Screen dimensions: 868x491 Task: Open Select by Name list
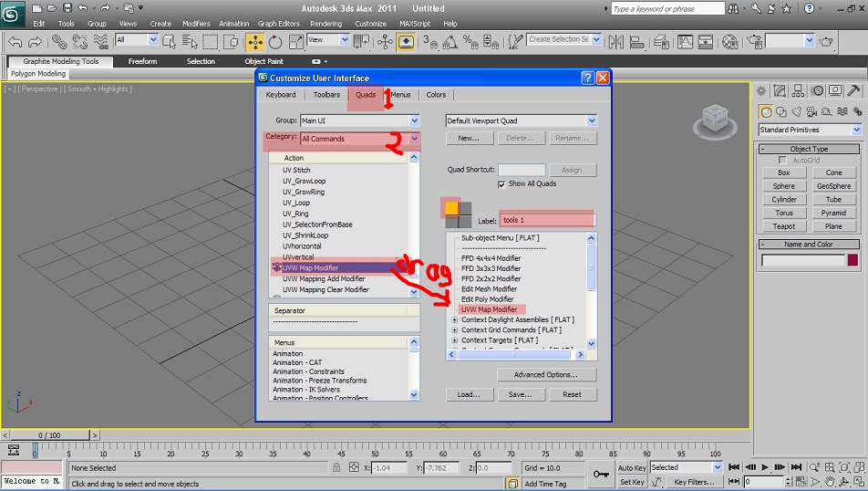click(190, 42)
